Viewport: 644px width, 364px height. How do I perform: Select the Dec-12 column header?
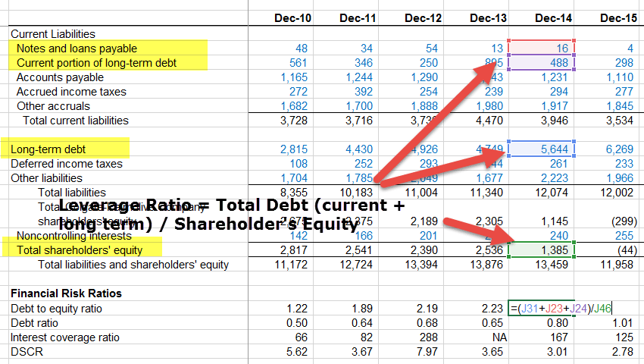pyautogui.click(x=423, y=18)
